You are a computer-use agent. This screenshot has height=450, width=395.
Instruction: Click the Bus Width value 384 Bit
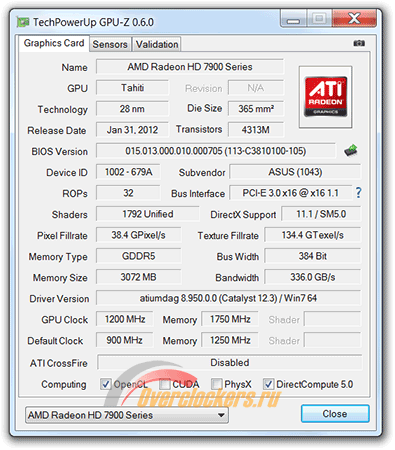313,256
